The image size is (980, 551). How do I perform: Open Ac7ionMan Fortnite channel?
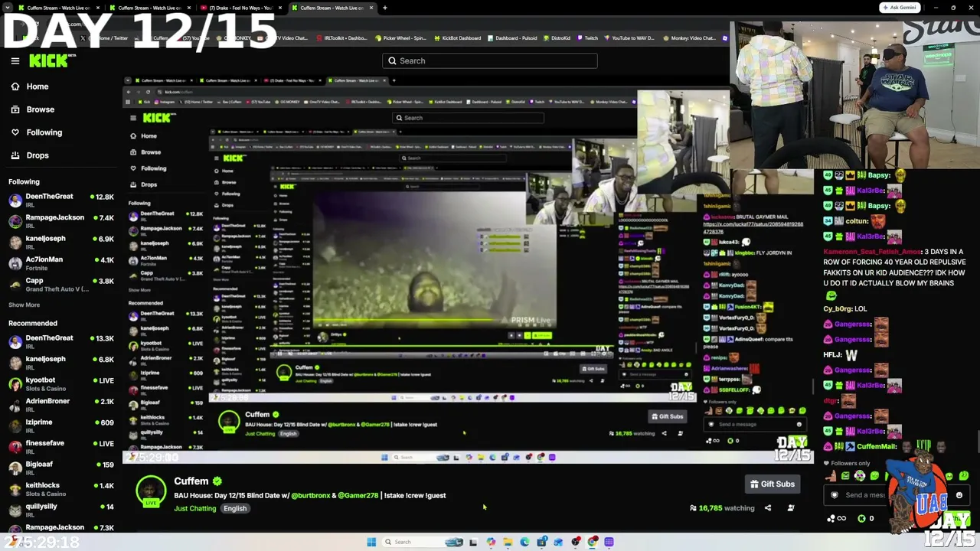pos(61,263)
